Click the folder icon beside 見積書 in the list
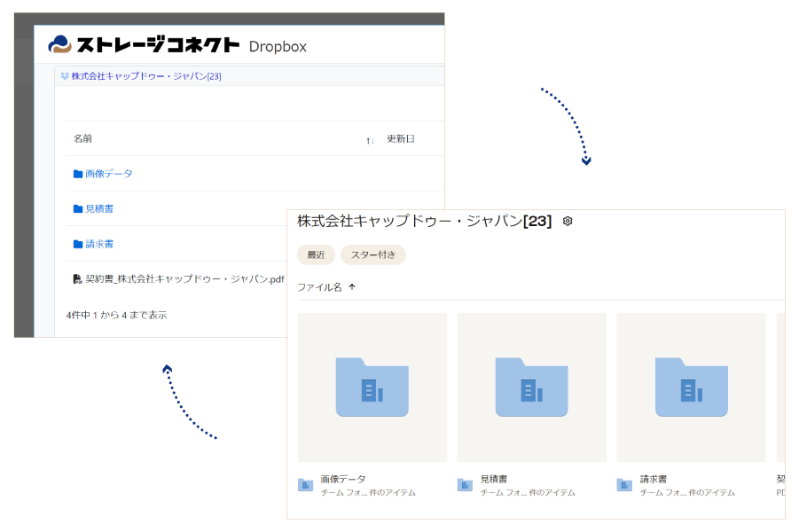 78,208
